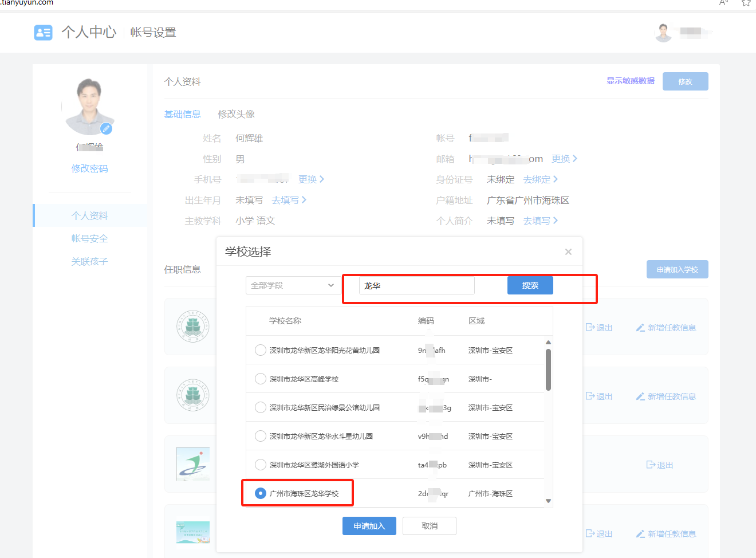Close the 学校选择 dialog with the X
This screenshot has width=756, height=558.
click(568, 252)
